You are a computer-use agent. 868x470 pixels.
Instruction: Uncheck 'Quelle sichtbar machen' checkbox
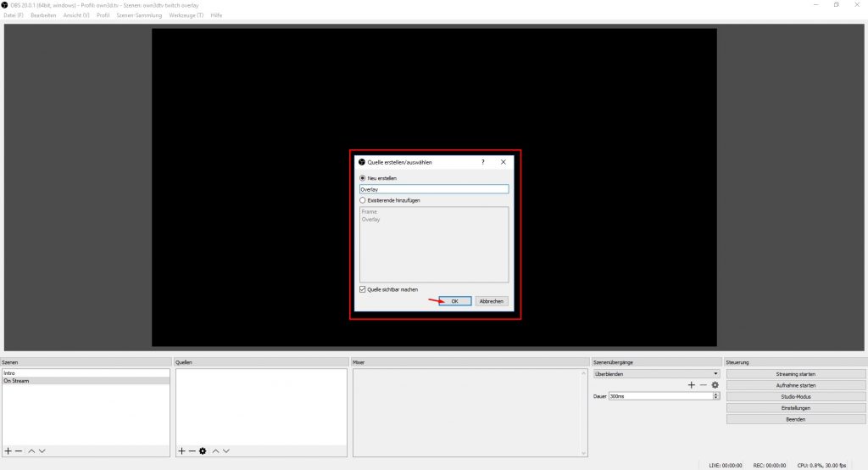click(364, 289)
